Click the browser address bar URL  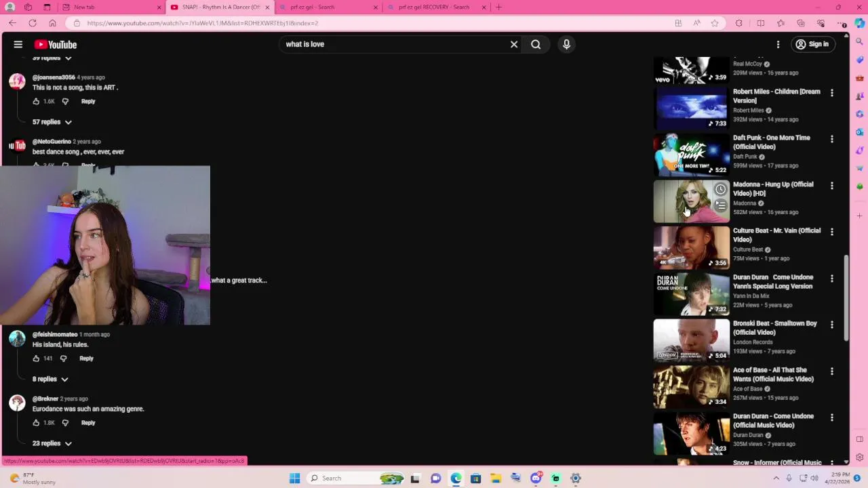[x=202, y=23]
